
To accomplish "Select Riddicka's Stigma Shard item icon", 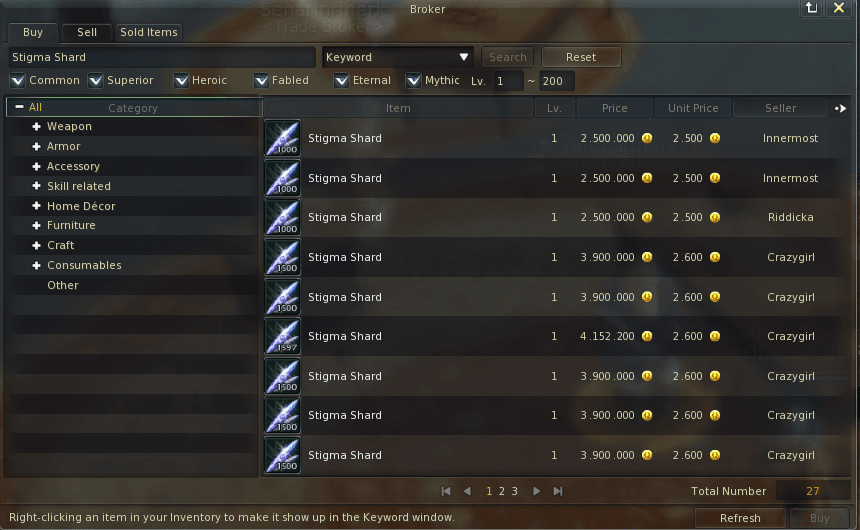I will point(282,217).
